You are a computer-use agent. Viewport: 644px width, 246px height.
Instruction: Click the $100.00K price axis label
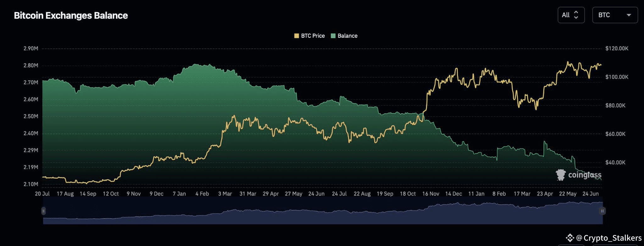617,77
